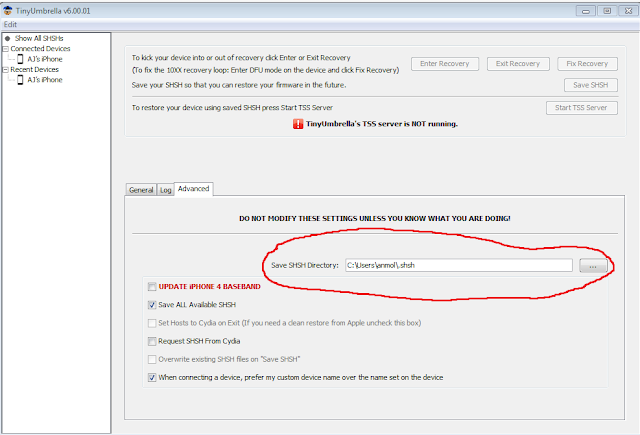Image resolution: width=640 pixels, height=435 pixels.
Task: Click the Save SHSH Directory label
Action: (305, 265)
